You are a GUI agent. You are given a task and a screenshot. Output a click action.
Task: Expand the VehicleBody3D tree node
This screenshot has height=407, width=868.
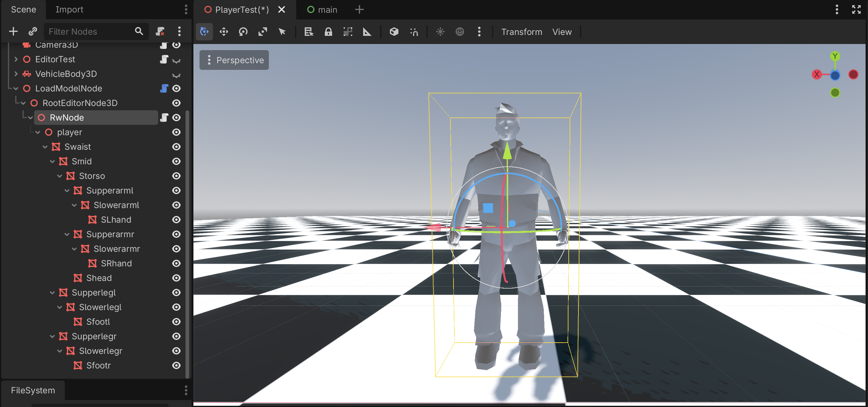pos(16,74)
